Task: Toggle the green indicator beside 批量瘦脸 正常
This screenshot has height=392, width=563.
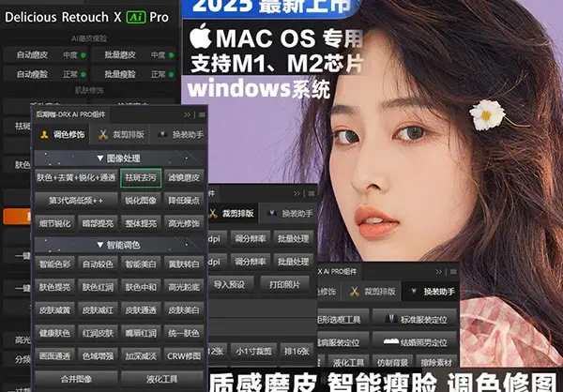Action: tap(172, 75)
